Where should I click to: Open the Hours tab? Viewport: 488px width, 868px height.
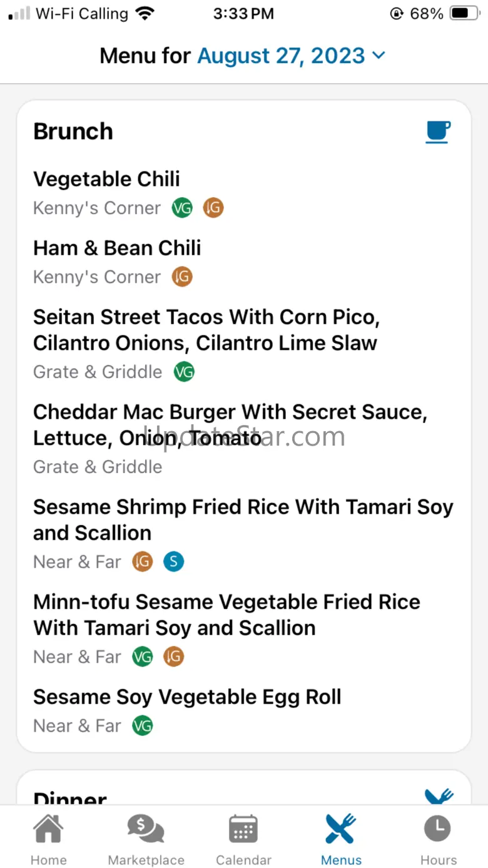tap(438, 840)
